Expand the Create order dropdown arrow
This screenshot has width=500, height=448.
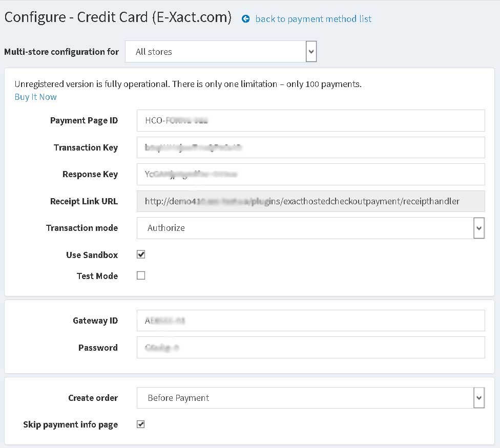pyautogui.click(x=479, y=398)
